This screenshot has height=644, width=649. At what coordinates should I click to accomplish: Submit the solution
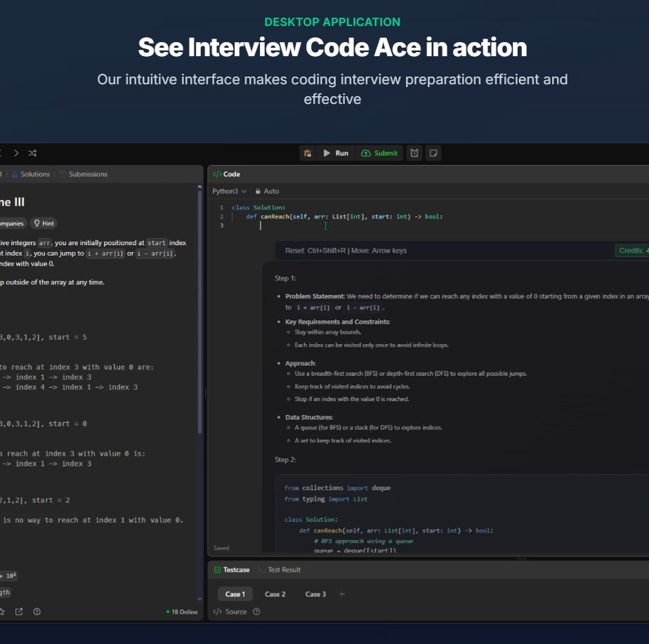click(379, 153)
